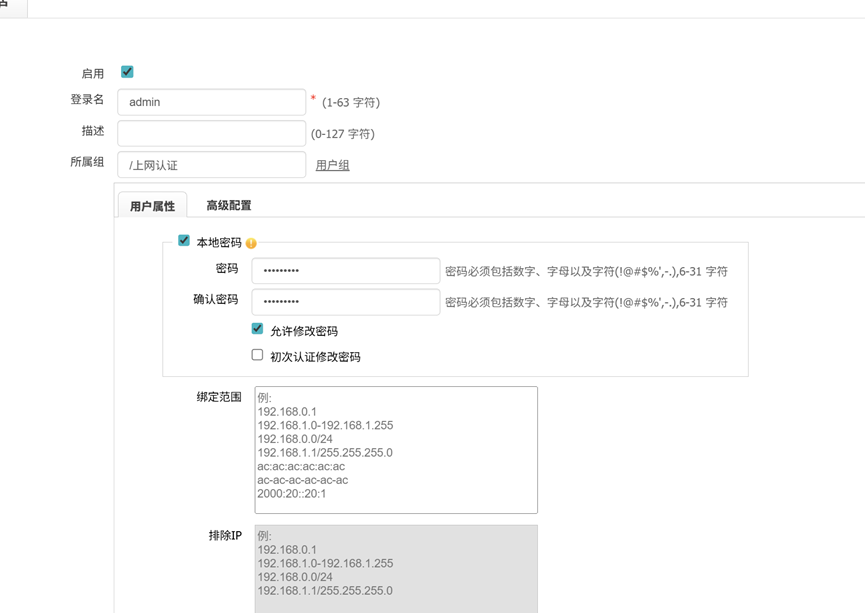Click the 确认密码 confirm password field
Screen dimensions: 865x613
pyautogui.click(x=346, y=302)
